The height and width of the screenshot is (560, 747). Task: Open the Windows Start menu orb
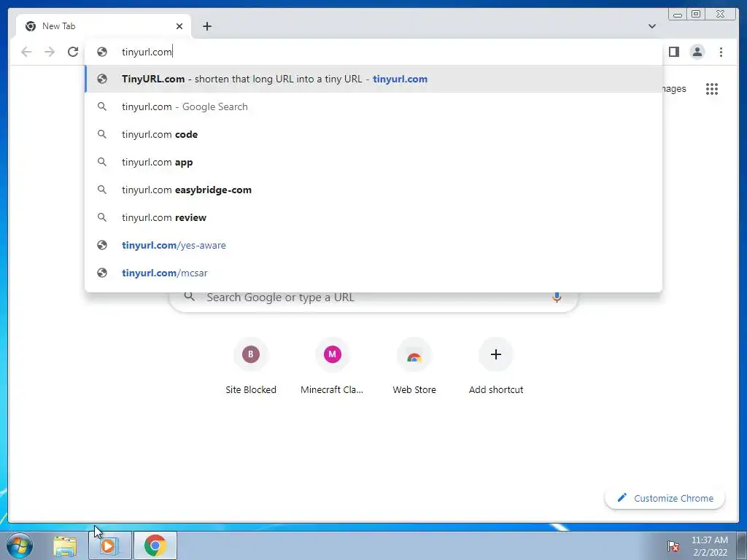click(20, 545)
